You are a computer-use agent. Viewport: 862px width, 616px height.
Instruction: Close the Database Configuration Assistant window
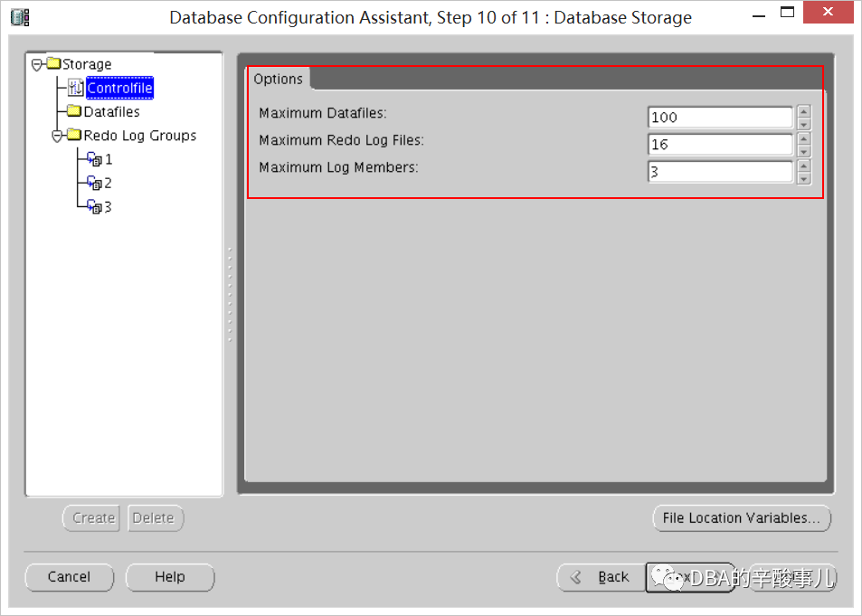point(828,12)
